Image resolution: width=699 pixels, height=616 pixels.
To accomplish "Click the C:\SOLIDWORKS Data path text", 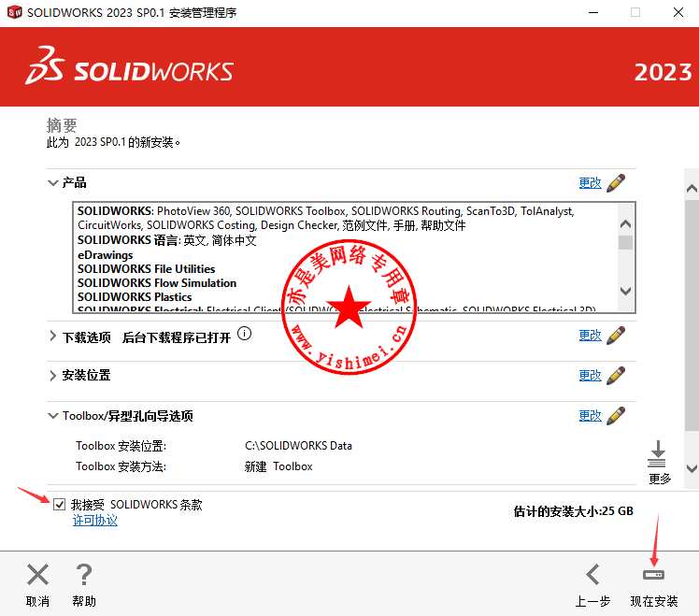I will click(x=298, y=446).
